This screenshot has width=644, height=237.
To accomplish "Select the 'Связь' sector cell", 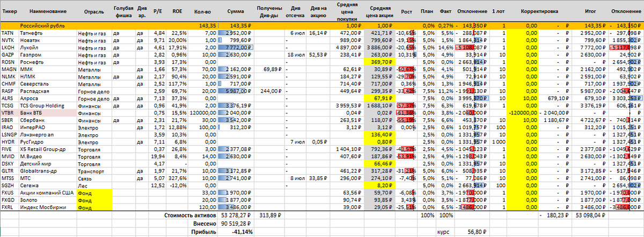I will click(x=95, y=179).
